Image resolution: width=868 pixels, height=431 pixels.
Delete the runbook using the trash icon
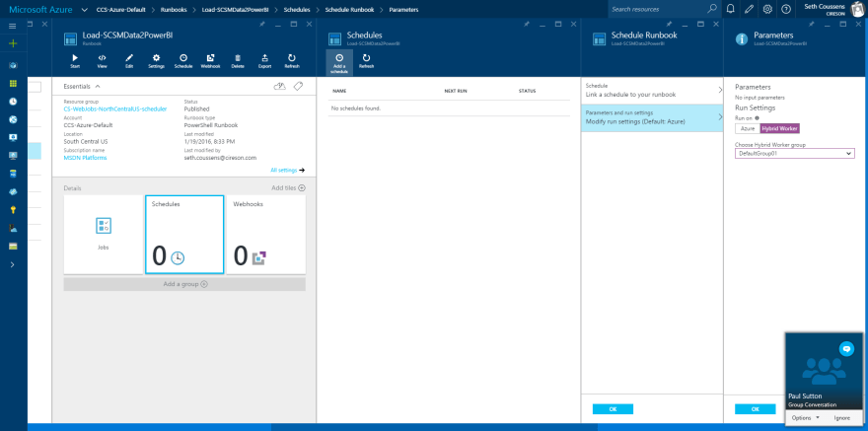point(238,61)
